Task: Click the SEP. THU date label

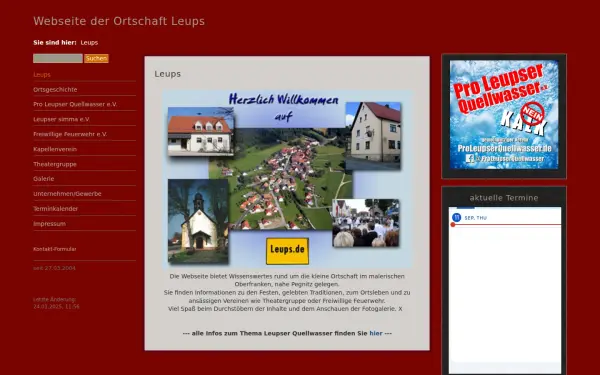Action: 476,218
